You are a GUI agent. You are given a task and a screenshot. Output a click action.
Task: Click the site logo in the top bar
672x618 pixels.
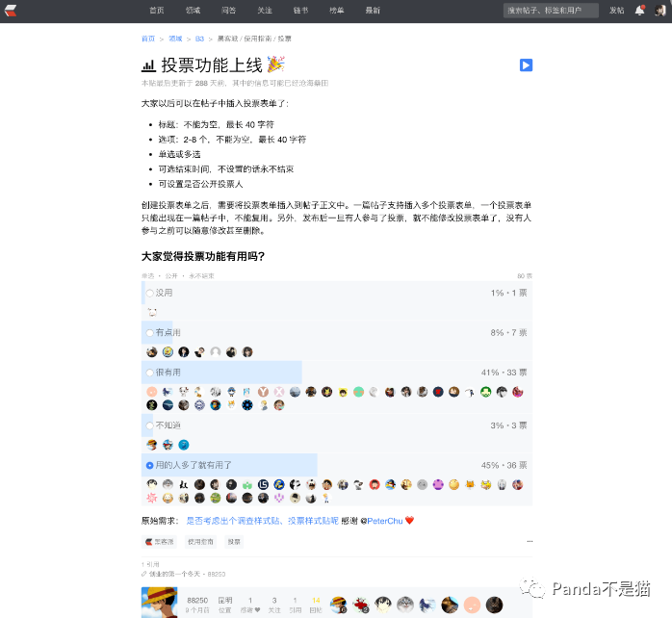pyautogui.click(x=11, y=11)
